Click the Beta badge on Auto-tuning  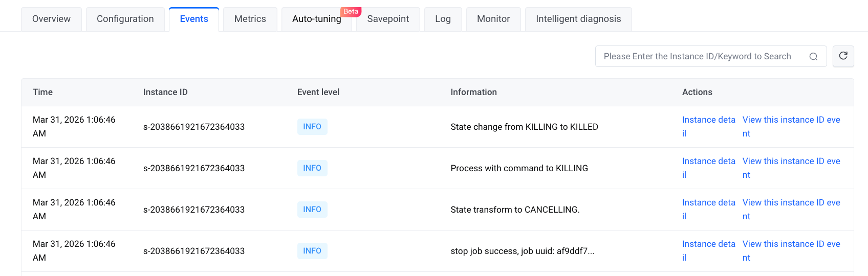pyautogui.click(x=351, y=11)
